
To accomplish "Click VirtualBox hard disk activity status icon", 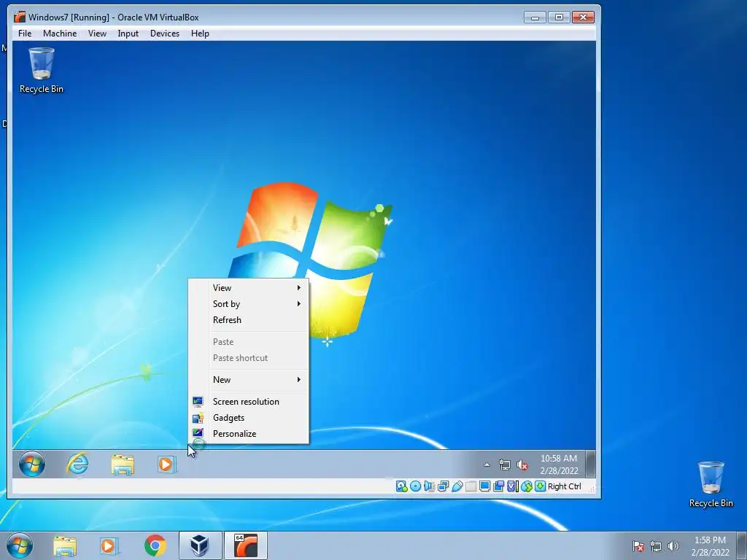I will coord(402,486).
